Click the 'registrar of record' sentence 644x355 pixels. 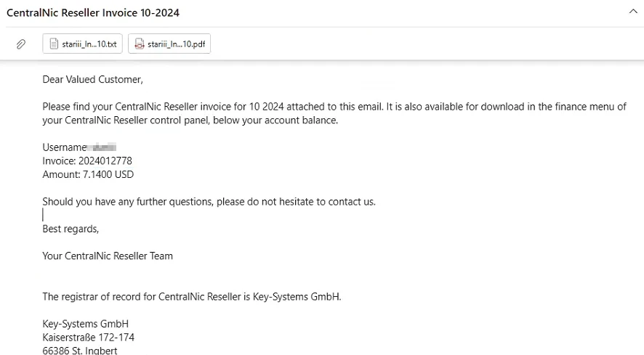point(191,296)
